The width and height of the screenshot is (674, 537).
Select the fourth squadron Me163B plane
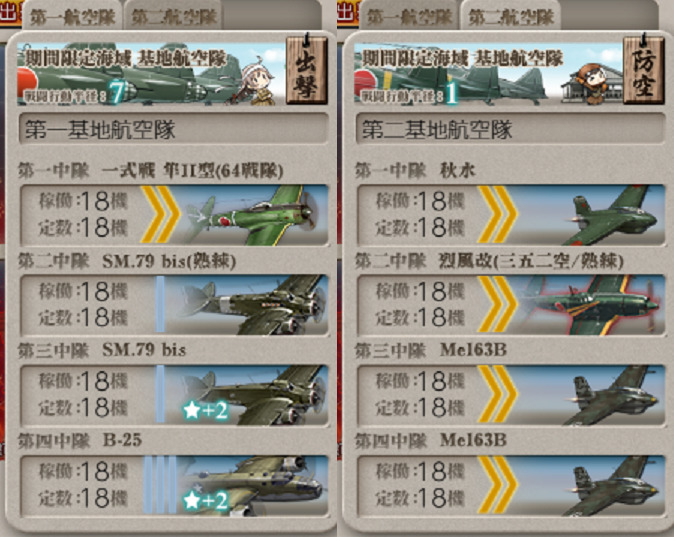[512, 485]
